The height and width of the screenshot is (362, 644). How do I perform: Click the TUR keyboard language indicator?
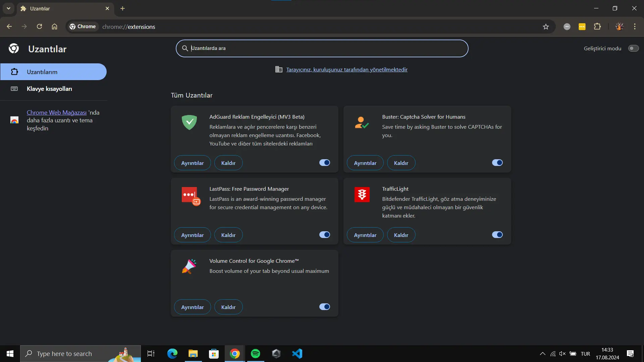(585, 354)
